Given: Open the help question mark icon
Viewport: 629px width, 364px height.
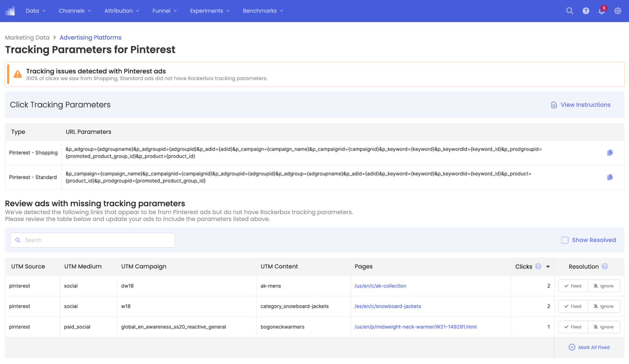Looking at the screenshot, I should point(586,11).
